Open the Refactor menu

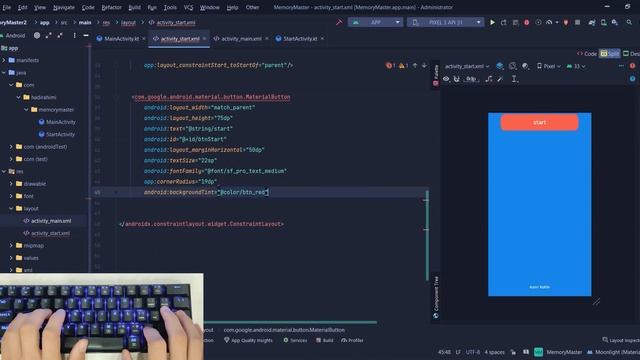[x=111, y=7]
